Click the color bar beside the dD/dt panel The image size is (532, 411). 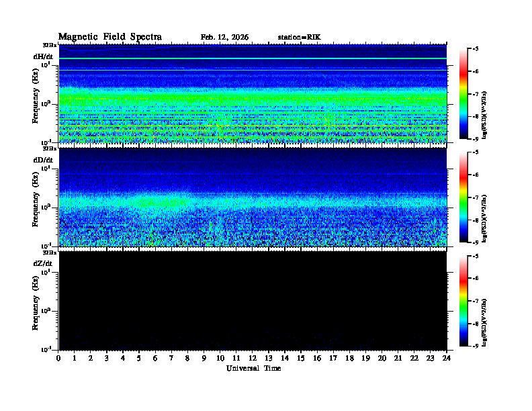tap(463, 197)
